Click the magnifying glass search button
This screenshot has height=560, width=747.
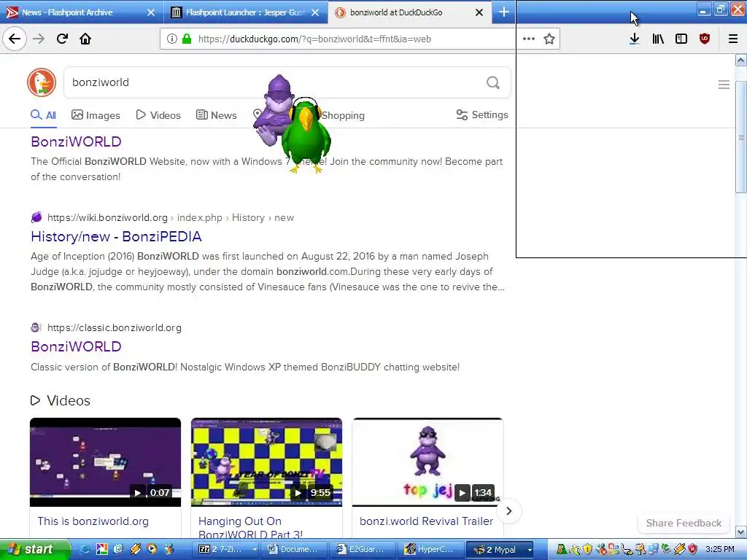[x=493, y=83]
